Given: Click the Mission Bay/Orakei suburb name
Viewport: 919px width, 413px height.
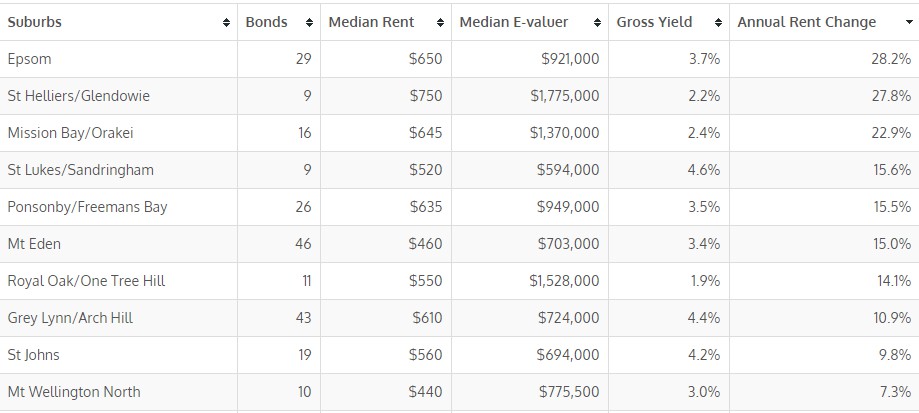Looking at the screenshot, I should coord(70,133).
